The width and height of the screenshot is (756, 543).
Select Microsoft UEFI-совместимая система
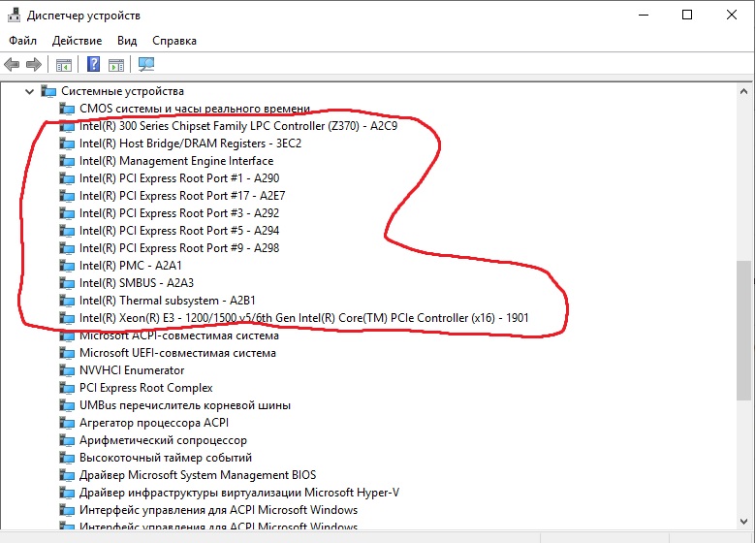click(178, 353)
